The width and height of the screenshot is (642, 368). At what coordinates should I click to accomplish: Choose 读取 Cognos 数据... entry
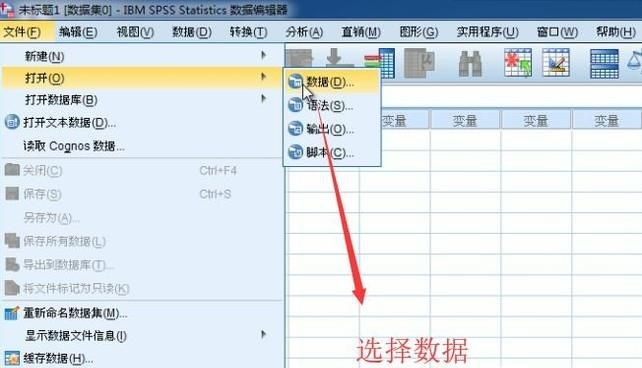141,146
